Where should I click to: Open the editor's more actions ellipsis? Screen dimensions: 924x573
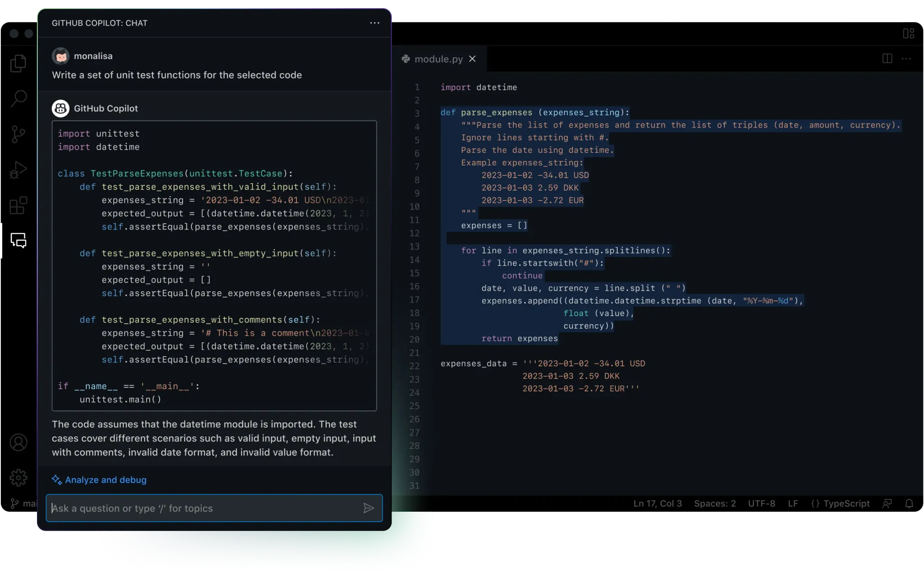point(907,59)
